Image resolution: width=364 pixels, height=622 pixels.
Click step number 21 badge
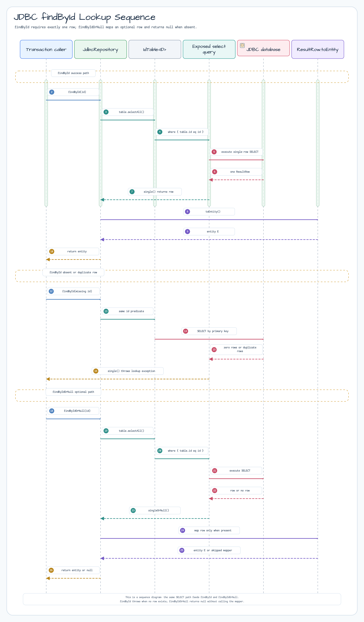(x=215, y=471)
